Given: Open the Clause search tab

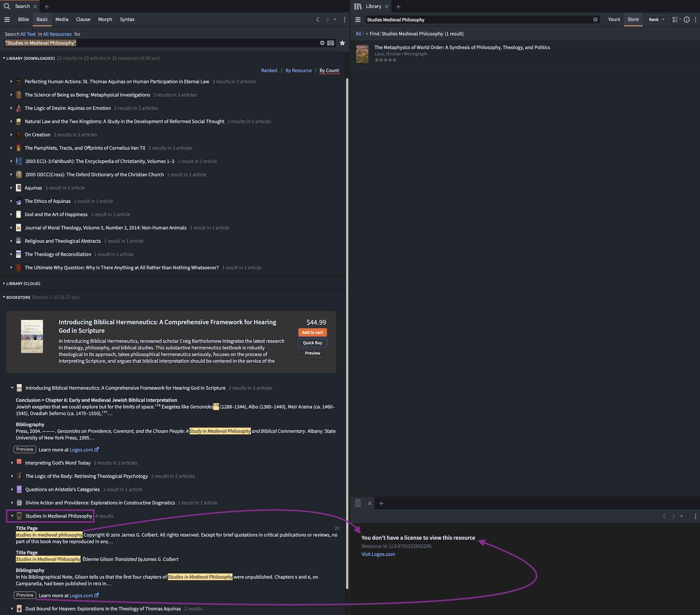Looking at the screenshot, I should pyautogui.click(x=83, y=19).
